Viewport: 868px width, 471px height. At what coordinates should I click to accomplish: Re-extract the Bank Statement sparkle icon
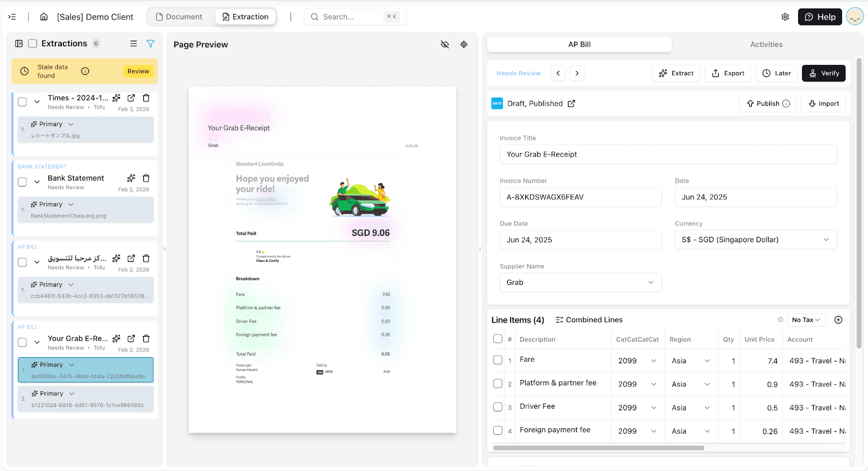click(131, 178)
